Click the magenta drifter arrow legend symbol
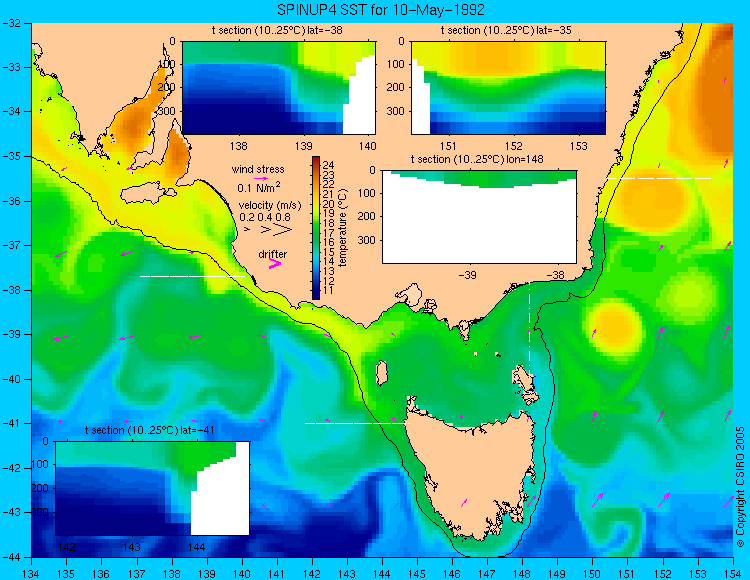Viewport: 750px width, 580px height. pyautogui.click(x=275, y=263)
